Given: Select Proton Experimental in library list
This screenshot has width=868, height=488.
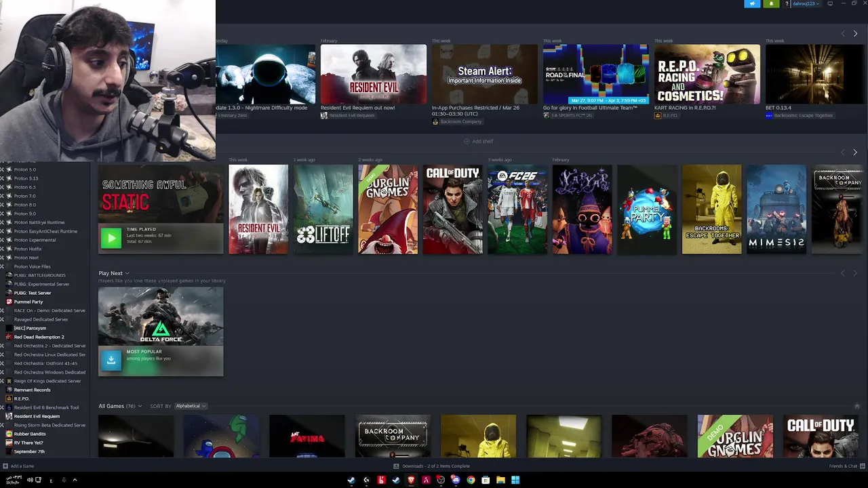Looking at the screenshot, I should pyautogui.click(x=35, y=240).
